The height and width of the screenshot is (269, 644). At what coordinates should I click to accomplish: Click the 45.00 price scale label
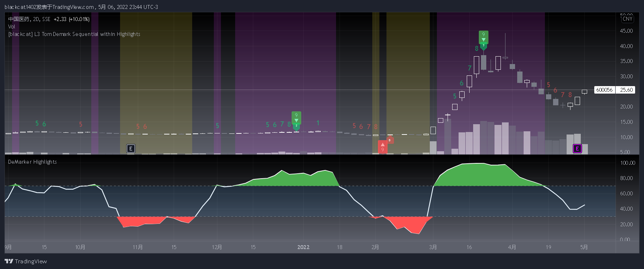click(x=626, y=31)
